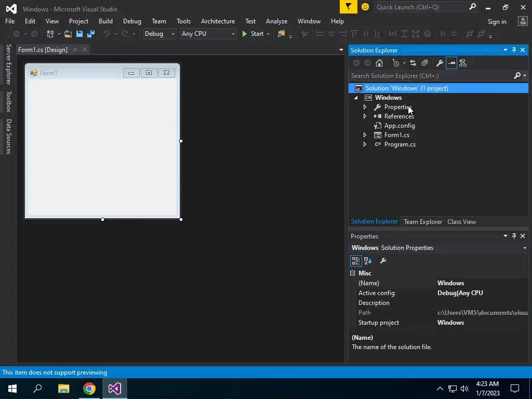Open the Project menu
The image size is (532, 399).
78,21
